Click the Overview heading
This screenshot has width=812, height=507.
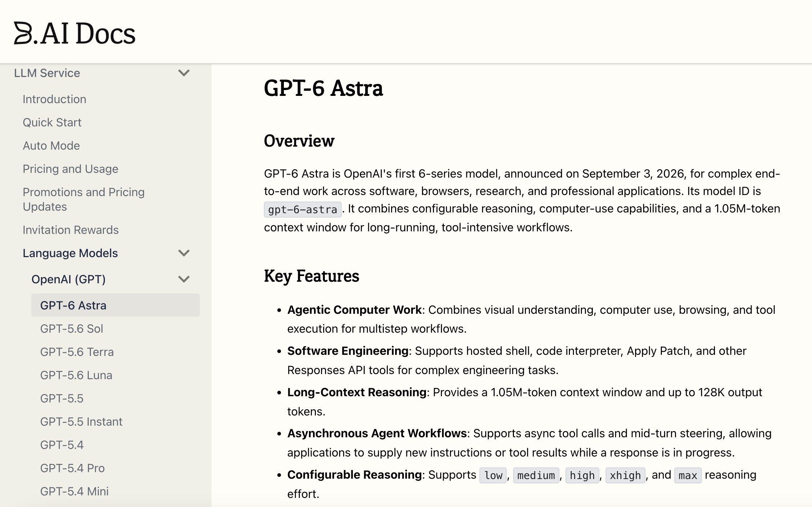[x=299, y=141]
